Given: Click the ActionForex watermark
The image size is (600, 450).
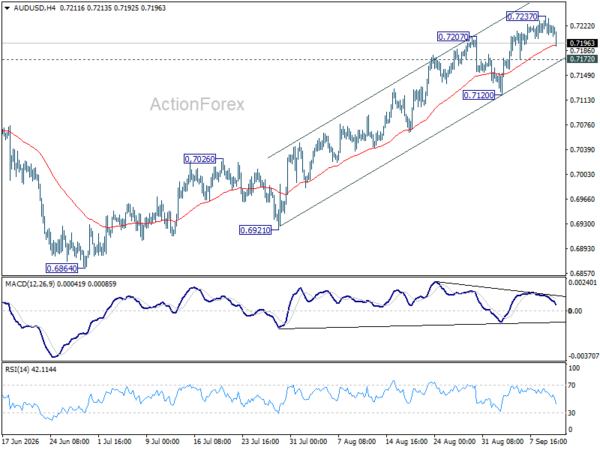Looking at the screenshot, I should (x=197, y=104).
